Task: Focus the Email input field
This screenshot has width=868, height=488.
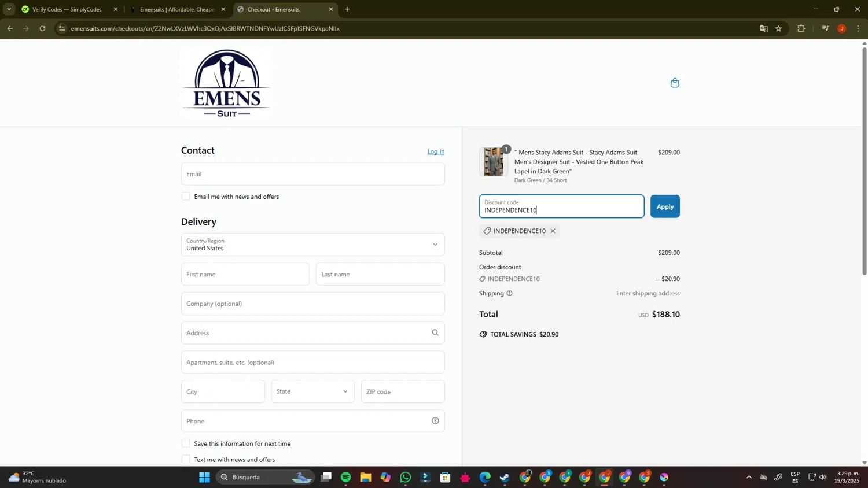Action: [x=312, y=174]
